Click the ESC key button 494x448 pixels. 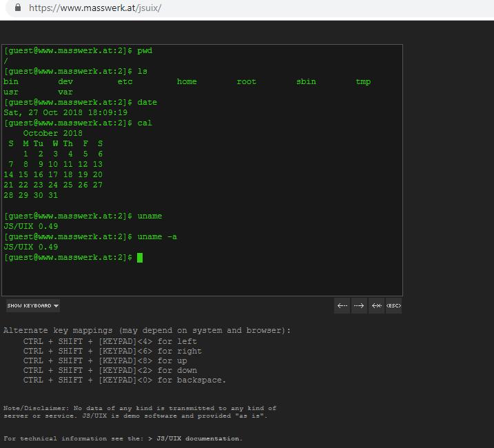(x=393, y=305)
